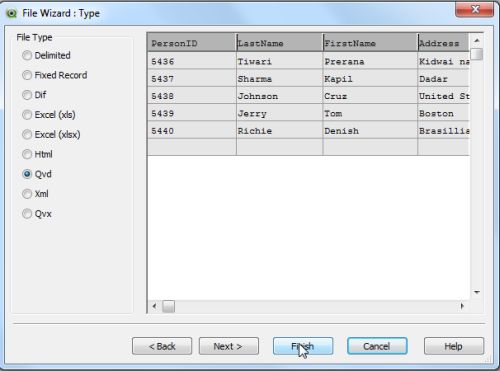Select cell with PersonID 5438

coord(192,96)
